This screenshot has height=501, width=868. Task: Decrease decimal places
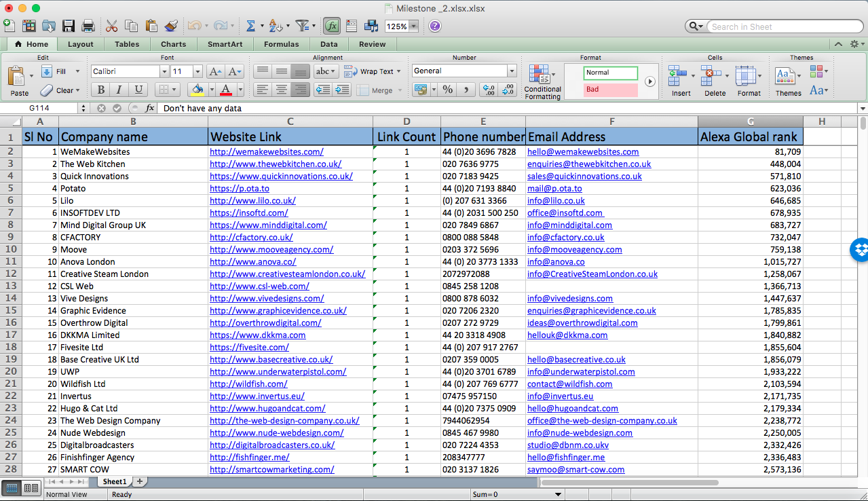coord(508,90)
